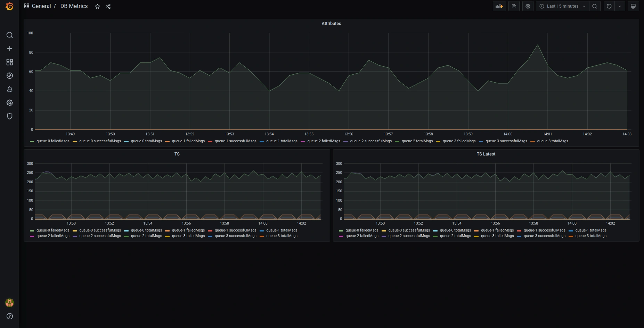This screenshot has height=328, width=644.
Task: Open the Grafana home logo
Action: (9, 6)
